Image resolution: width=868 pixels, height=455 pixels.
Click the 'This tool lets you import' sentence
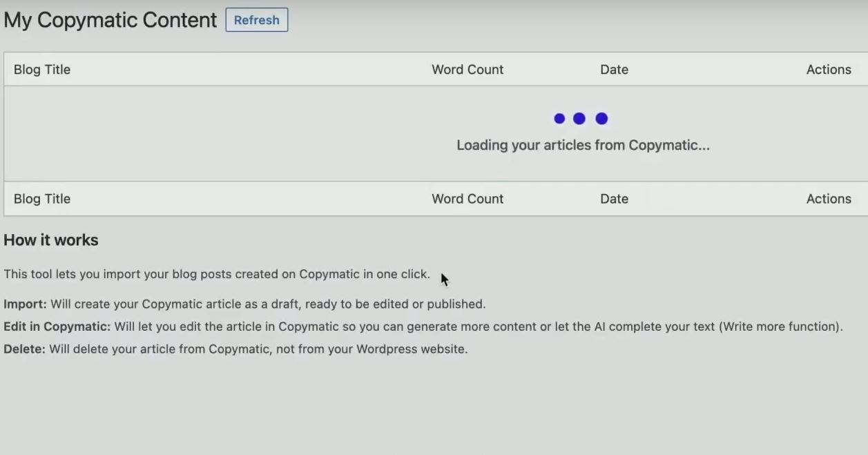coord(217,274)
